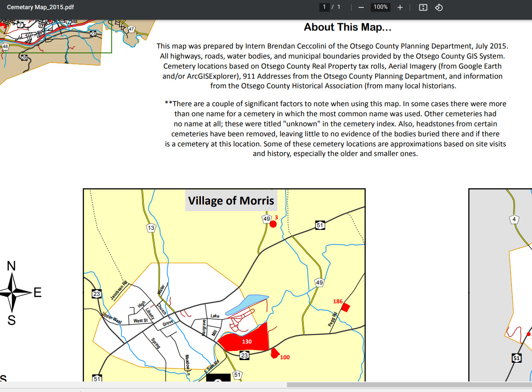
Task: Click the 'Jacobsen Rd' road label
Action: click(x=118, y=291)
